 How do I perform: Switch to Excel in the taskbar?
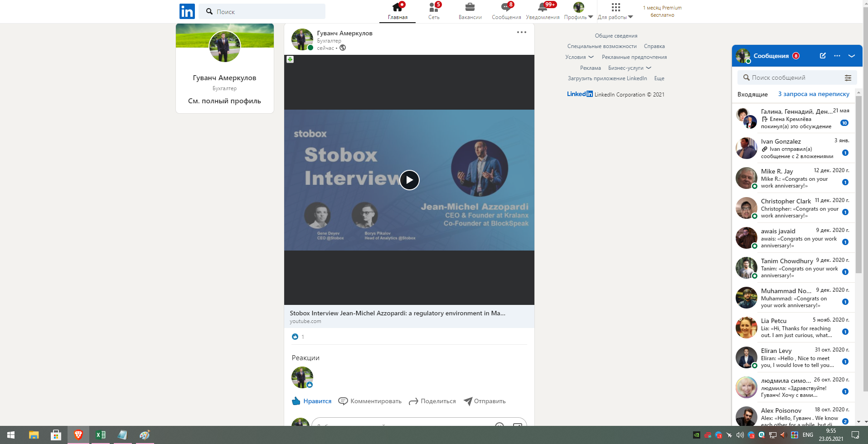point(100,435)
